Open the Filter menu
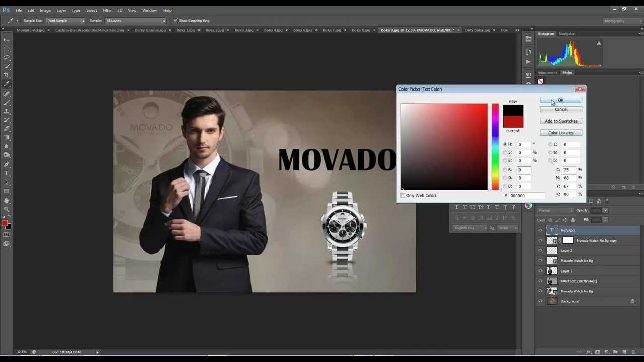644x362 pixels. coord(107,10)
